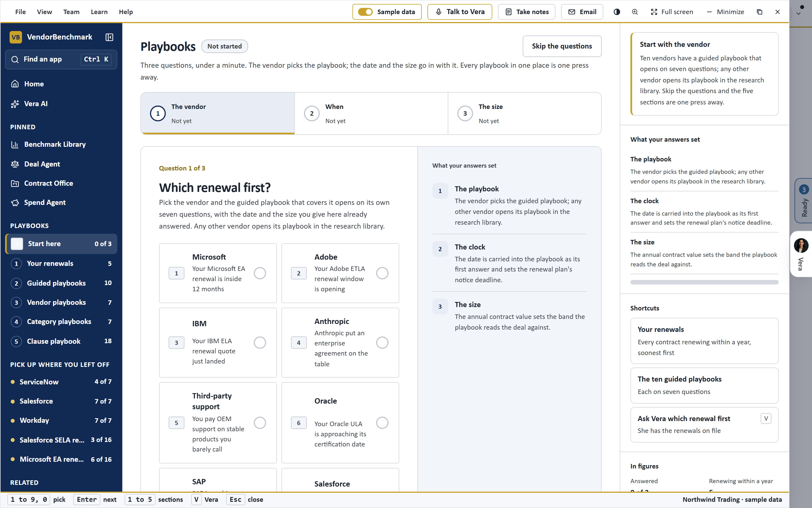Select the Oracle radio option
This screenshot has height=508, width=812.
(382, 423)
